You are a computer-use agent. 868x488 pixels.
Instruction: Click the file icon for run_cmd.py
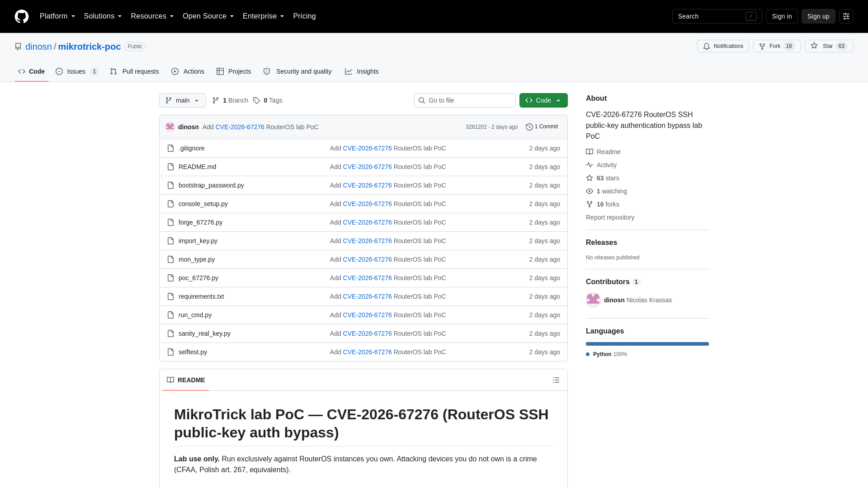pos(170,315)
